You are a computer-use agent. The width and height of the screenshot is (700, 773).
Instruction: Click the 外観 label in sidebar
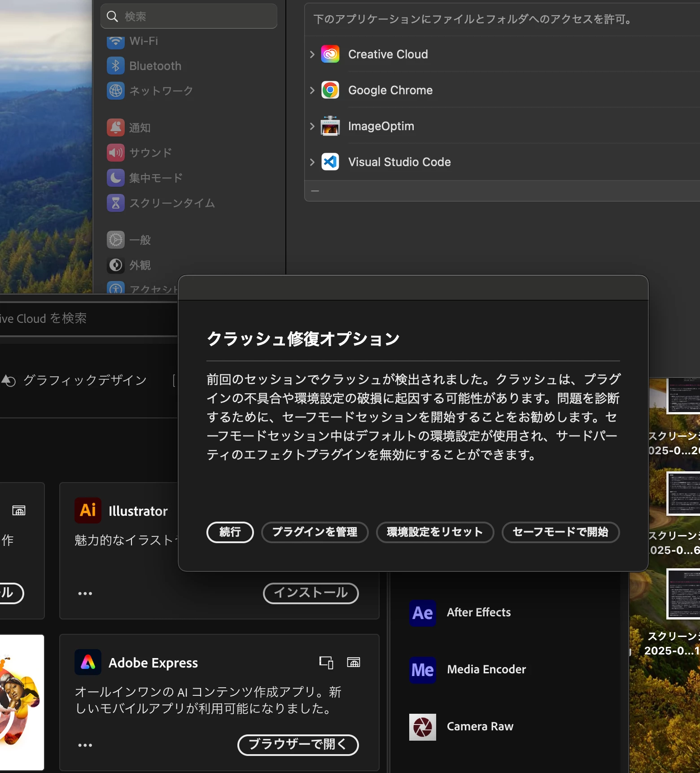click(x=140, y=265)
